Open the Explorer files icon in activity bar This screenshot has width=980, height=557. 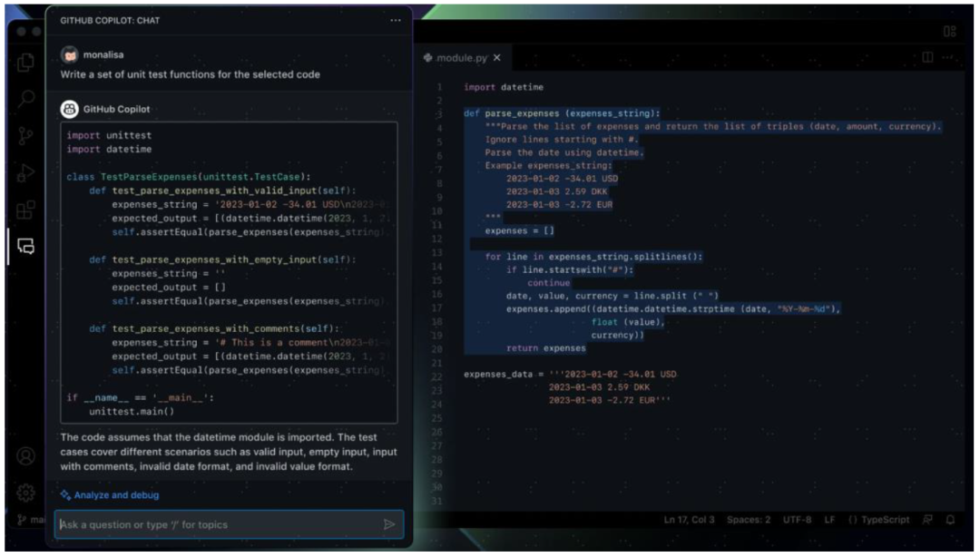pos(25,63)
